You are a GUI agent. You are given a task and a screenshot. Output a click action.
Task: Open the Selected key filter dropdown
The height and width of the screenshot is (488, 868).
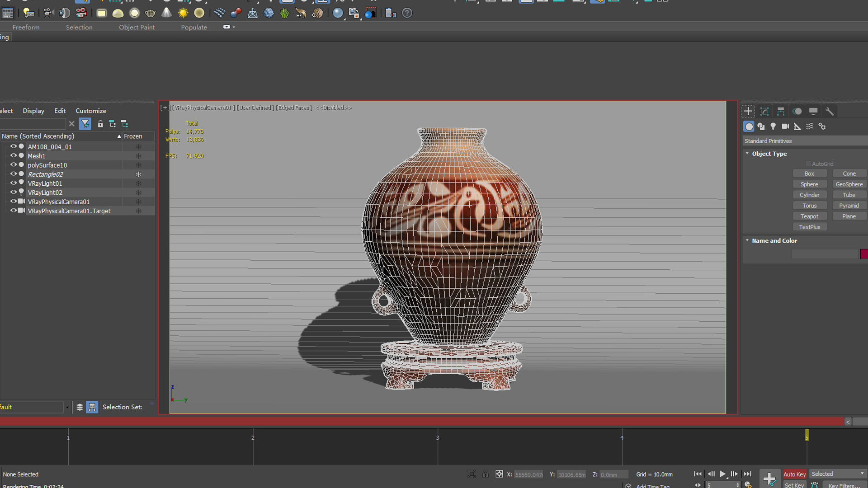pos(838,474)
